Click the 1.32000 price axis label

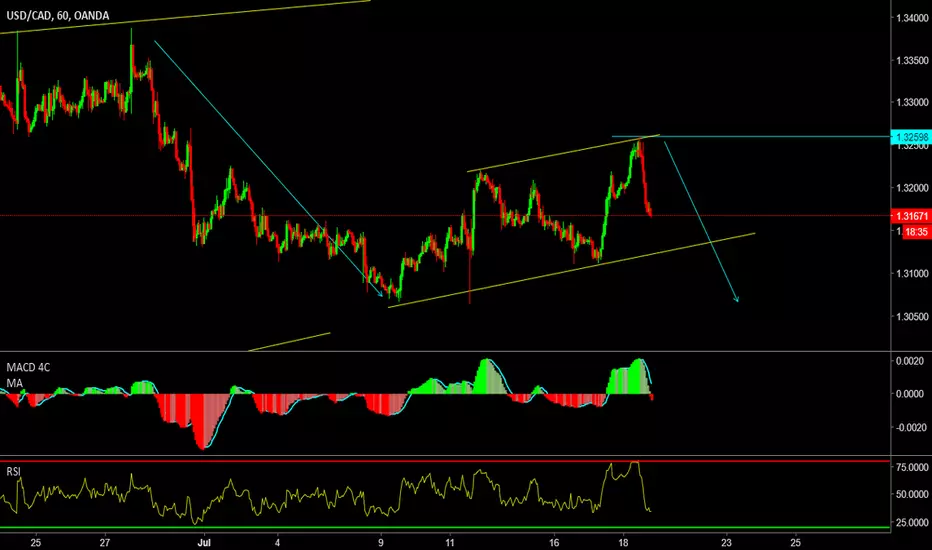(912, 188)
